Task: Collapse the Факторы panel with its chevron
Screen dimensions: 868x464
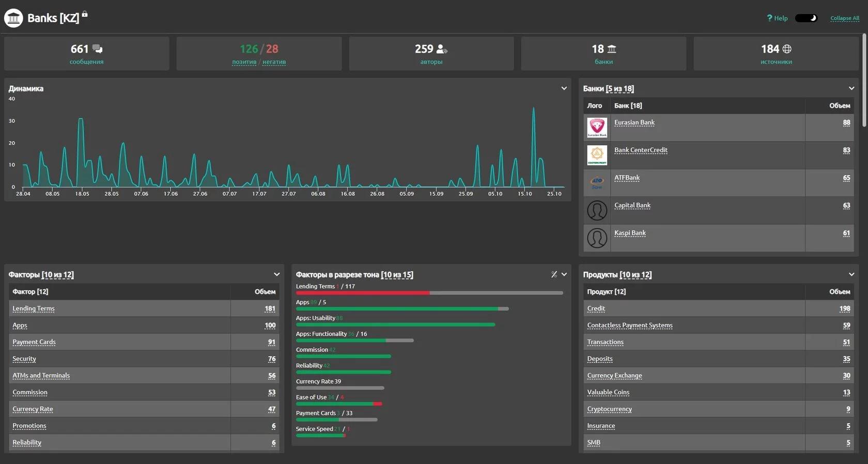Action: coord(276,274)
